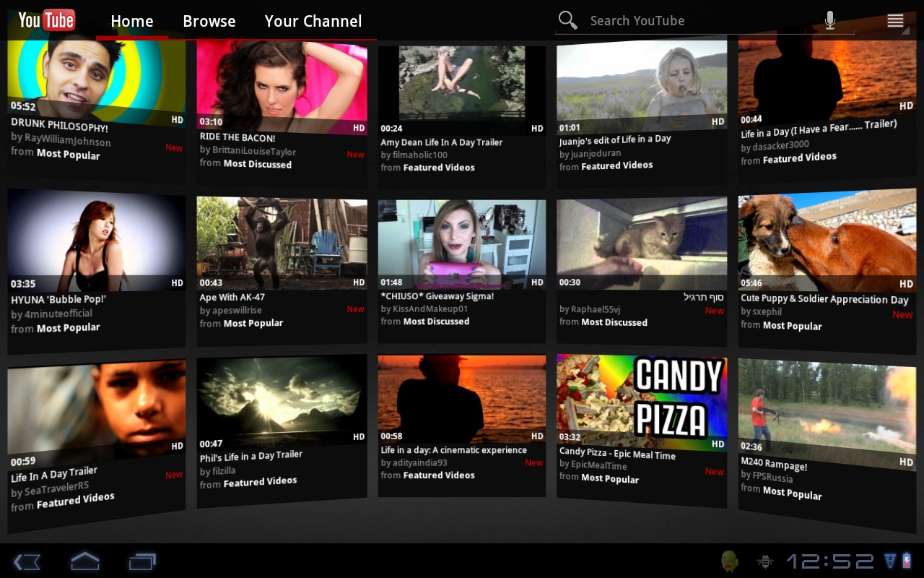Click the 'by 4minuteofficial' channel name

point(51,314)
